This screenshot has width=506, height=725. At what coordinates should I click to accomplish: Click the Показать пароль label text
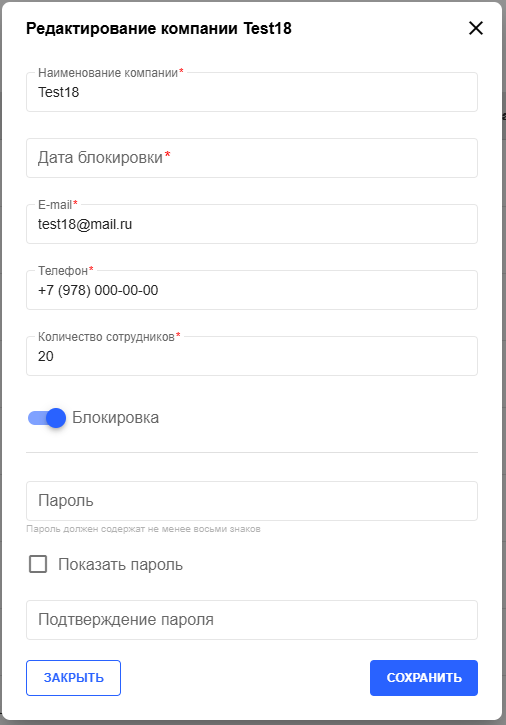(120, 565)
